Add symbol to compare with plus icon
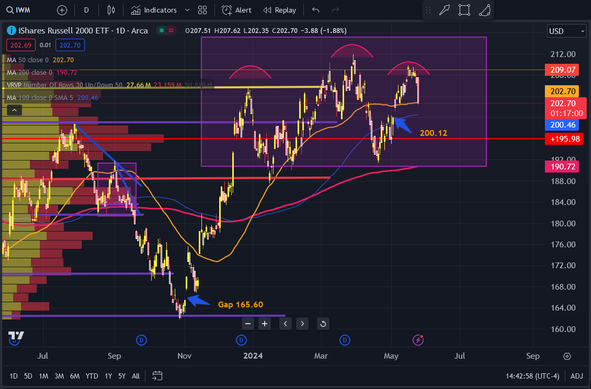The height and width of the screenshot is (389, 591). pos(62,10)
